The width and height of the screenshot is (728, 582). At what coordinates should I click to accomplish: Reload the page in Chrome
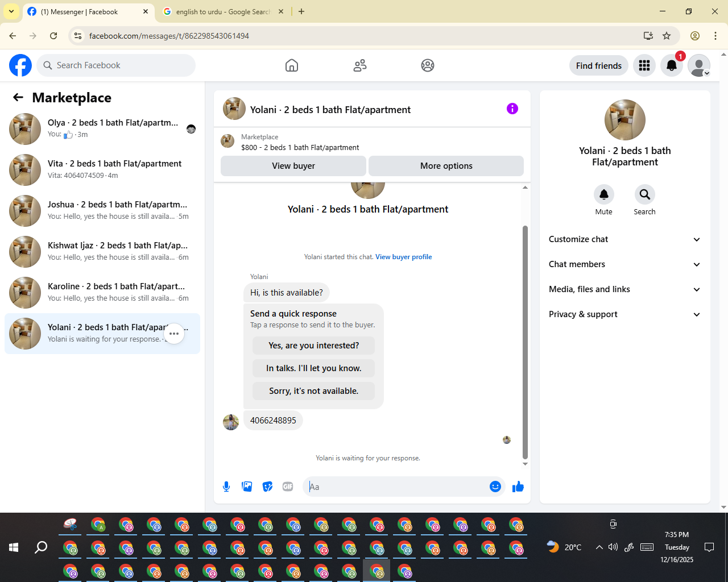coord(53,36)
